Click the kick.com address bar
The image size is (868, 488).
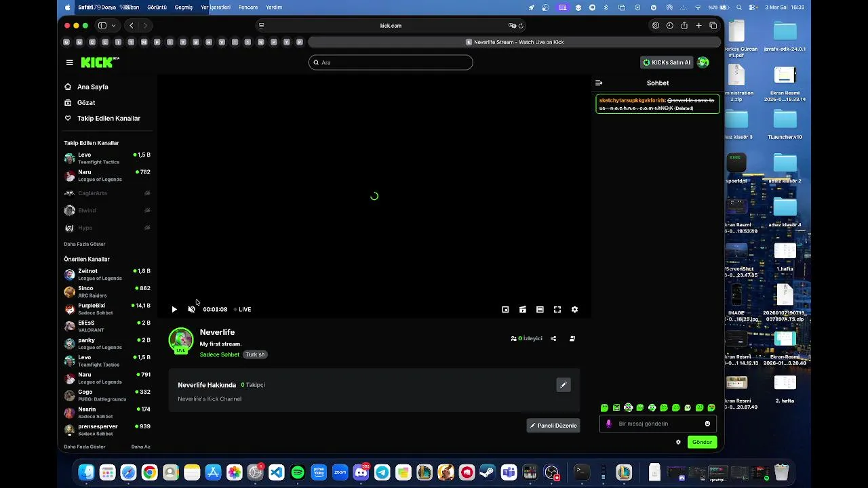(x=391, y=26)
